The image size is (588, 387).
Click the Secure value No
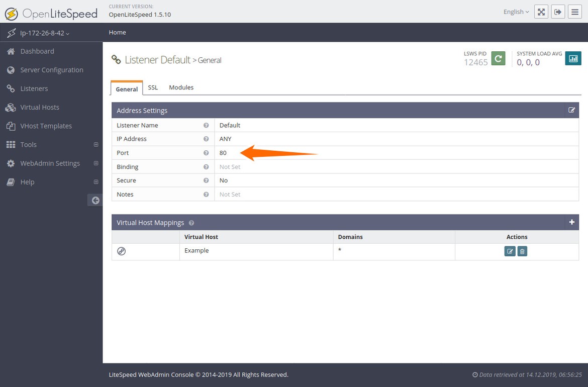[224, 180]
